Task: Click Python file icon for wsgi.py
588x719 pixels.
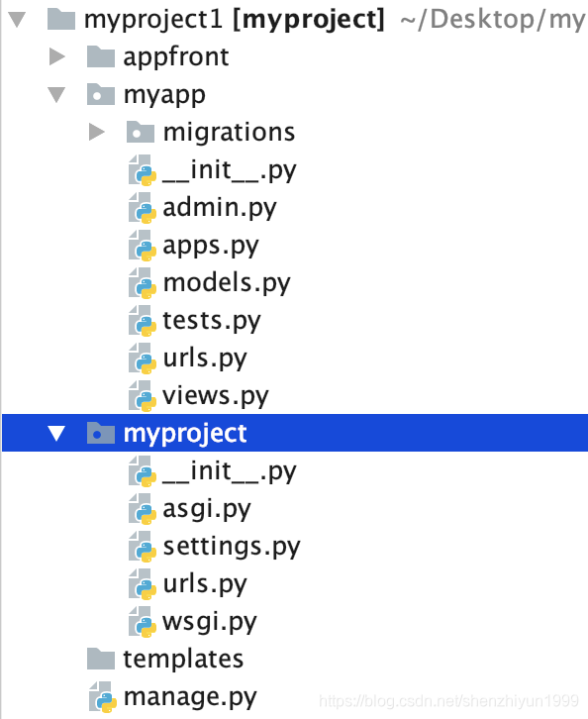Action: (143, 621)
